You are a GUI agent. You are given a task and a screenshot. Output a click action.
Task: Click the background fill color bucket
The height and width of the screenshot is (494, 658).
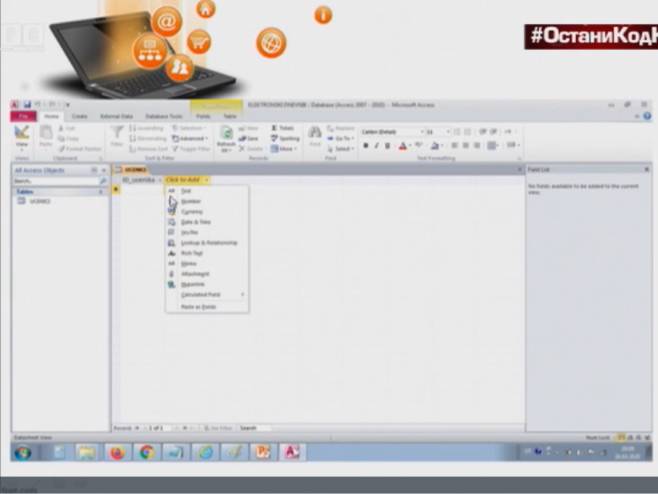coord(434,146)
